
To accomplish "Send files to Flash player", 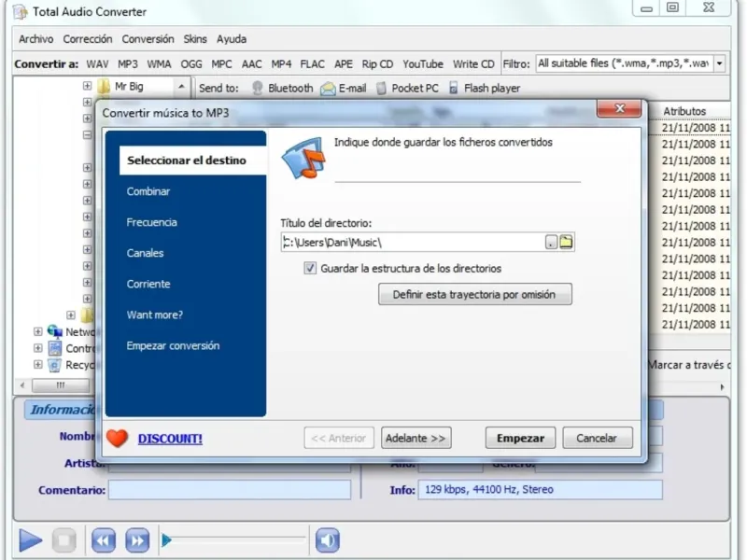I will pyautogui.click(x=485, y=88).
